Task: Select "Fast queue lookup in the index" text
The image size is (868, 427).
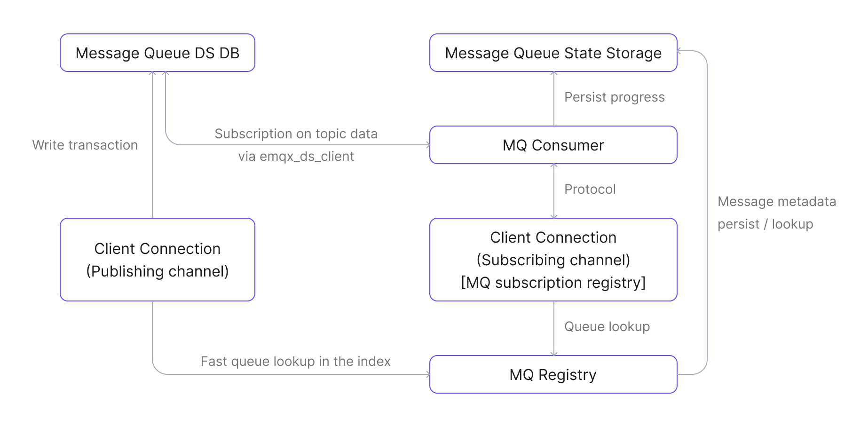Action: pos(295,361)
